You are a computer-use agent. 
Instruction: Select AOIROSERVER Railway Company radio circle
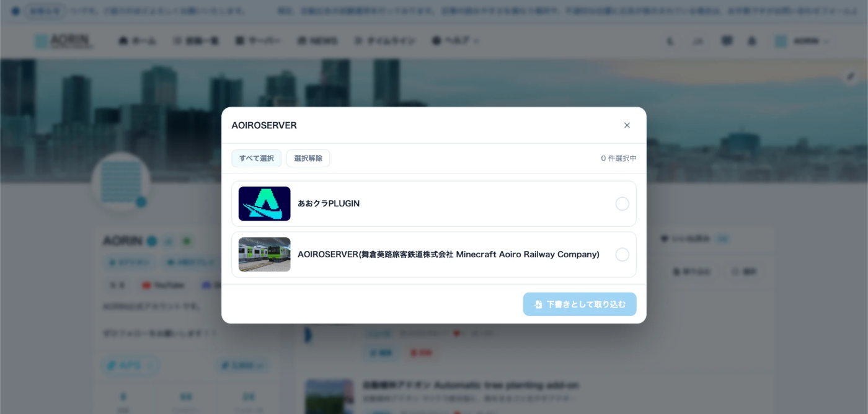(x=622, y=255)
